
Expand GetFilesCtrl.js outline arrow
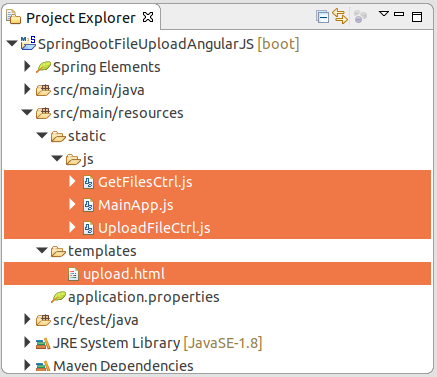pyautogui.click(x=72, y=181)
